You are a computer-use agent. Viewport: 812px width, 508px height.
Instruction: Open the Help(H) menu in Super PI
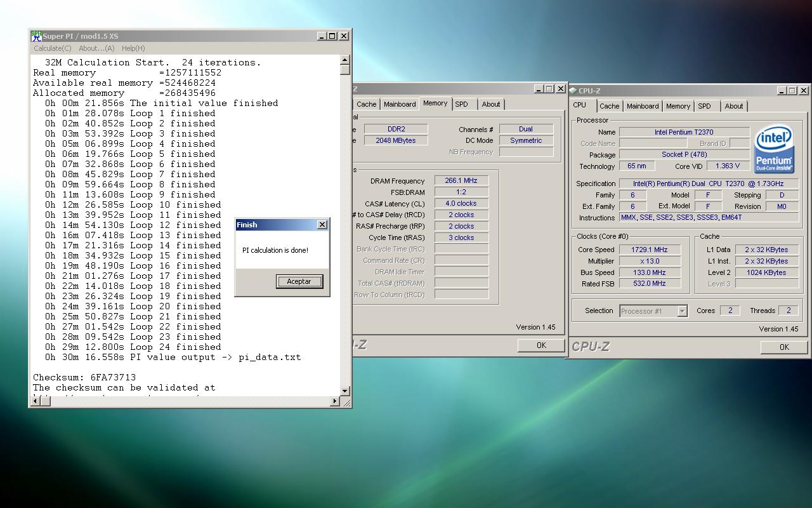(133, 48)
